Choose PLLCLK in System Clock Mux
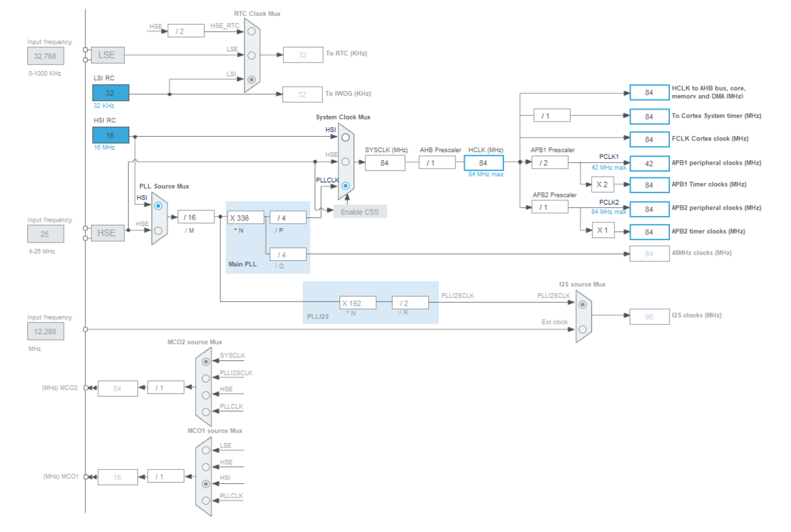This screenshot has height=532, width=791. pos(345,186)
